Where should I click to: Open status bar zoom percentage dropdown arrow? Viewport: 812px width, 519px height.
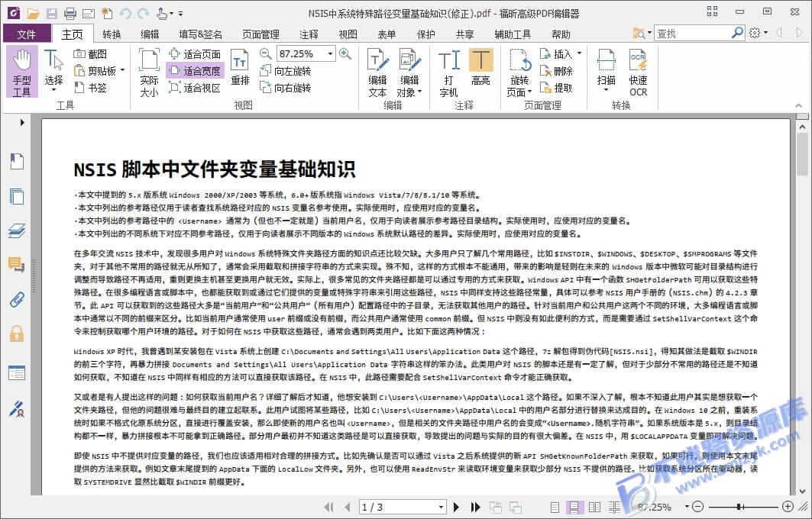687,507
